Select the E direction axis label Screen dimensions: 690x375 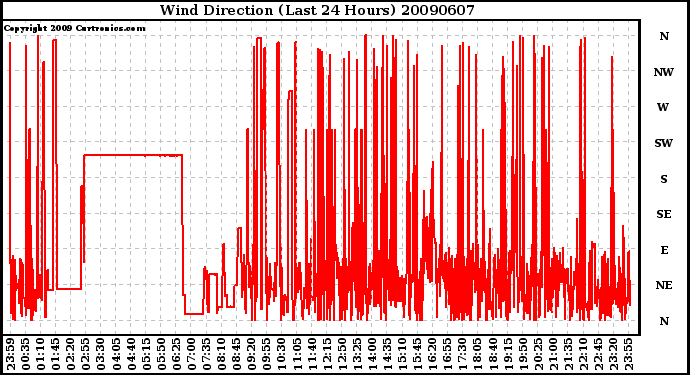tap(664, 250)
